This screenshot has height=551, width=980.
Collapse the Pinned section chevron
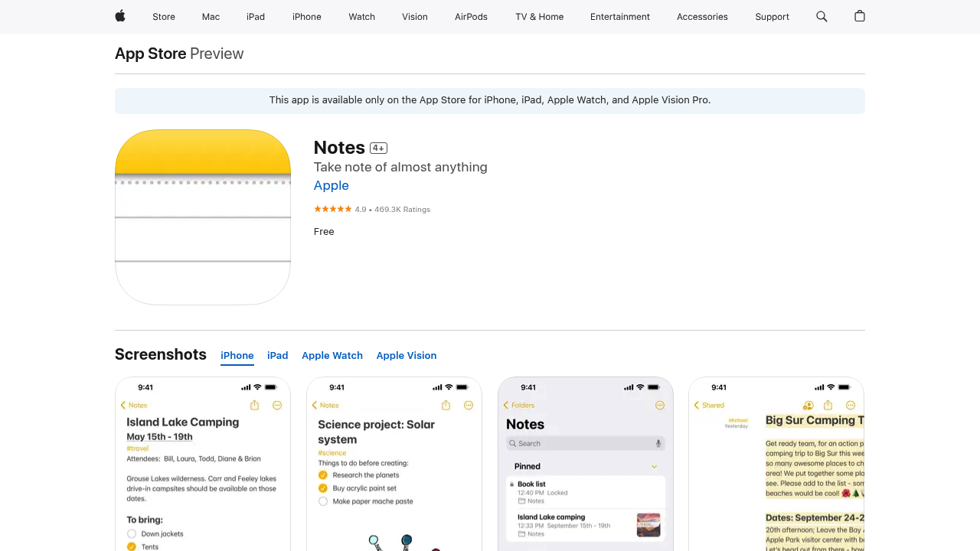[x=654, y=466]
